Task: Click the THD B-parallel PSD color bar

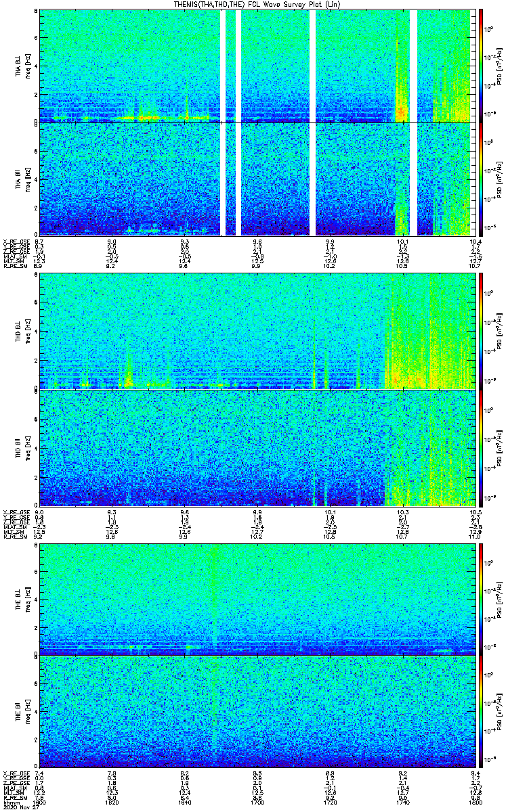Action: point(482,447)
